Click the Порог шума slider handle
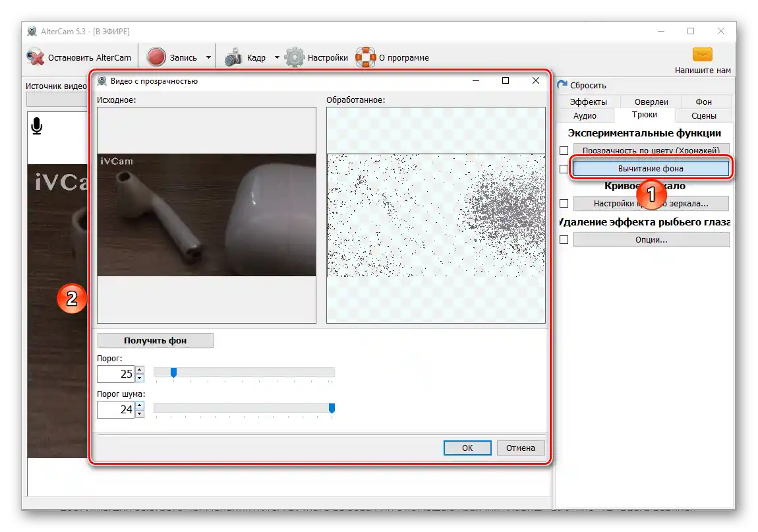Viewport: 758px width, 532px height. coord(332,408)
